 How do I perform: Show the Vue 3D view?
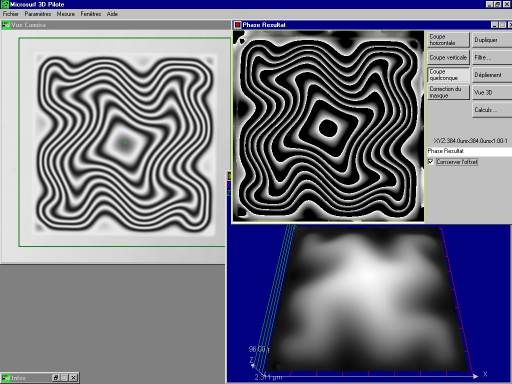tap(492, 92)
